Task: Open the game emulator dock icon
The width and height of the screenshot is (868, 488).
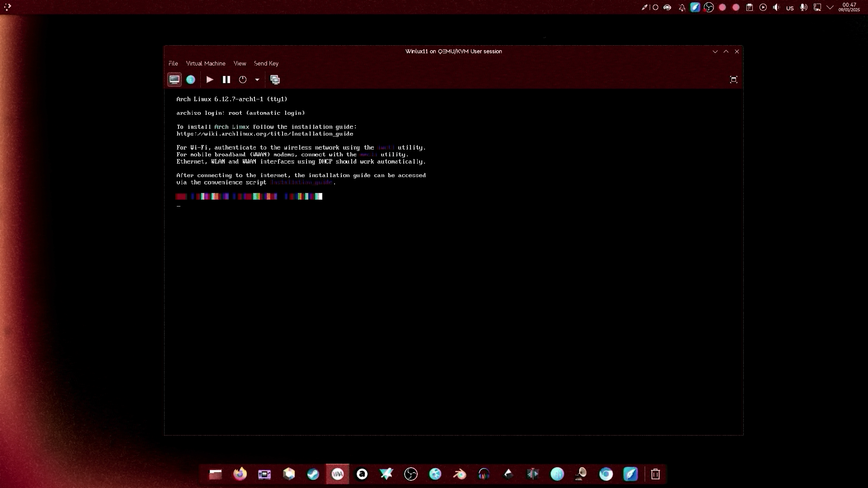Action: pos(264,474)
